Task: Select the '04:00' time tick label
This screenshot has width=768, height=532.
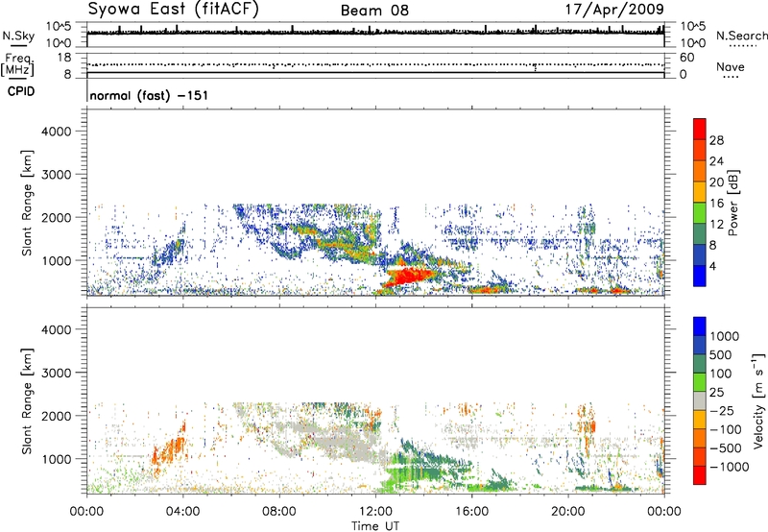Action: 182,512
